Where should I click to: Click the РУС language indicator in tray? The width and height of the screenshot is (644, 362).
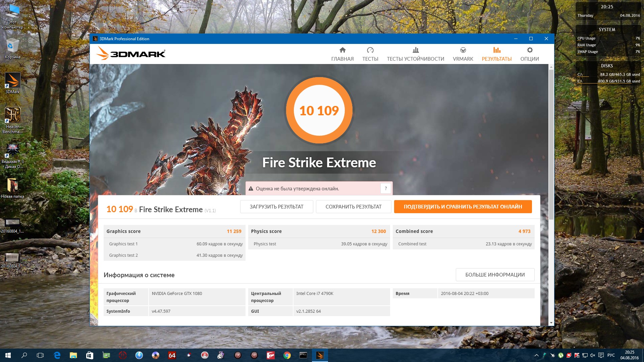click(611, 355)
